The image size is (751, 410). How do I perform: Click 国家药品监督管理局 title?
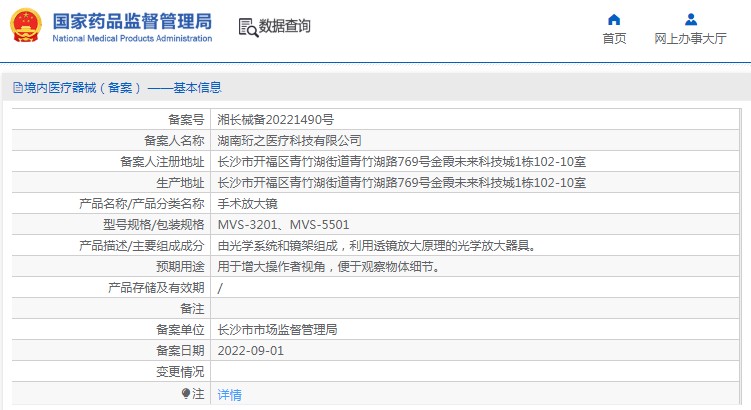(132, 21)
